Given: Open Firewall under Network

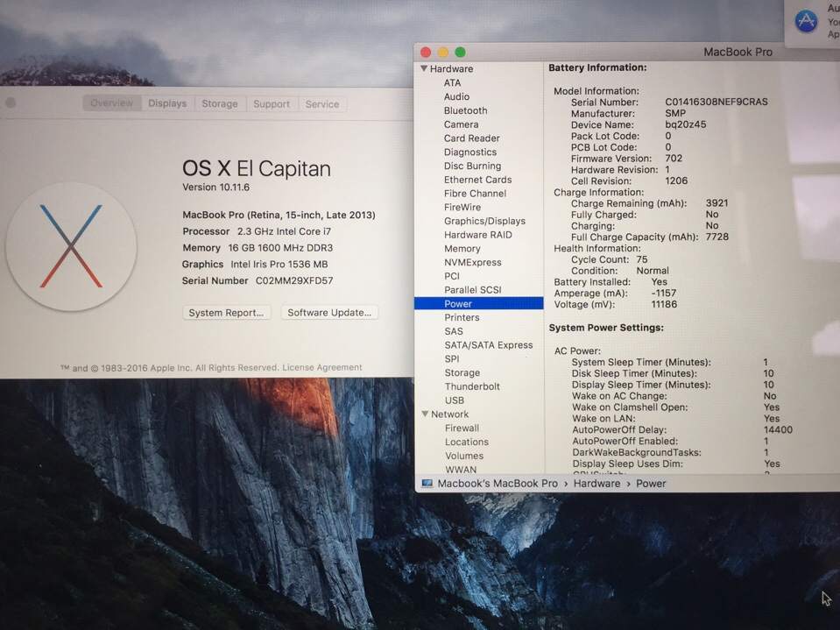Looking at the screenshot, I should tap(462, 428).
